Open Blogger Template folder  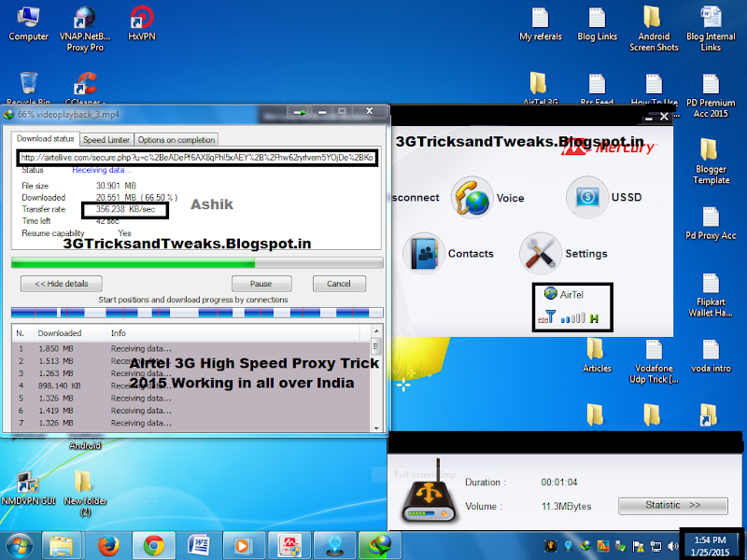tap(711, 161)
